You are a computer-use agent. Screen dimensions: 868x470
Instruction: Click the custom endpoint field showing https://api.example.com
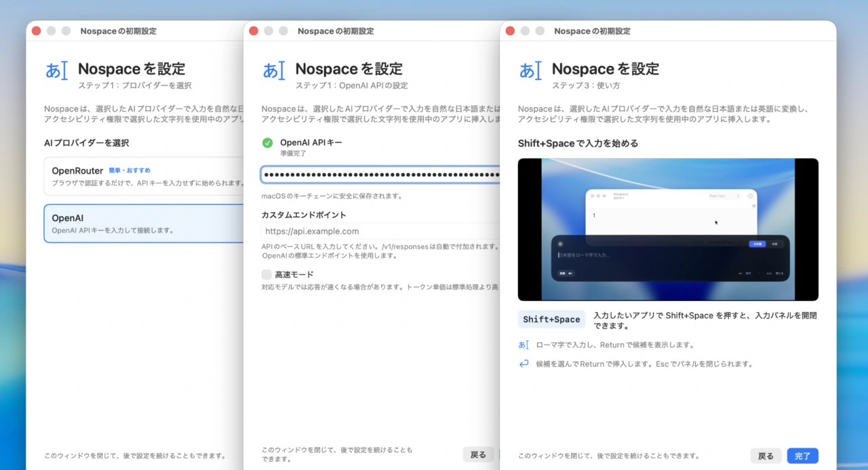point(380,231)
